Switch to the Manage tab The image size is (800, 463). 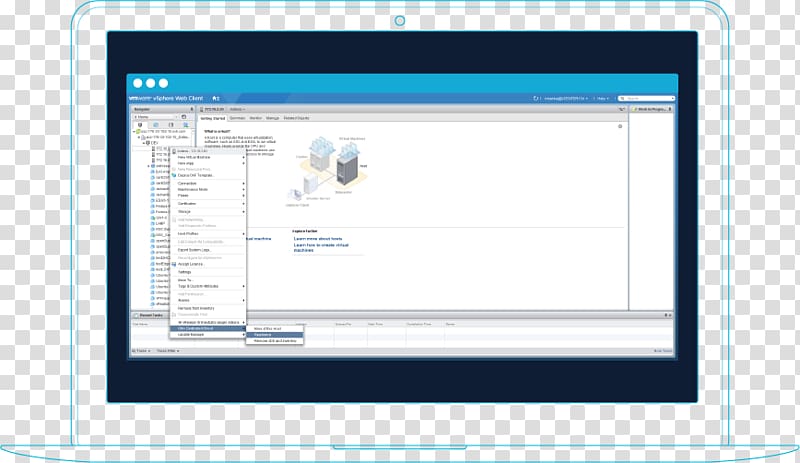[x=272, y=118]
